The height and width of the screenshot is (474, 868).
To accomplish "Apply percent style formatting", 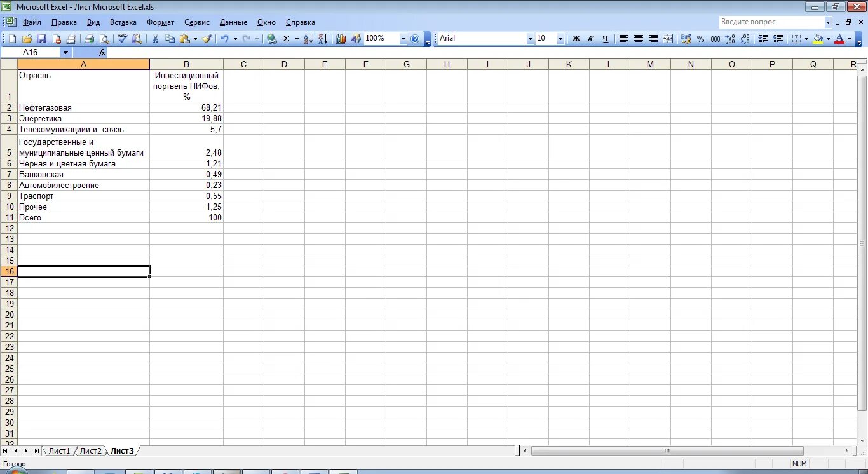I will point(700,39).
